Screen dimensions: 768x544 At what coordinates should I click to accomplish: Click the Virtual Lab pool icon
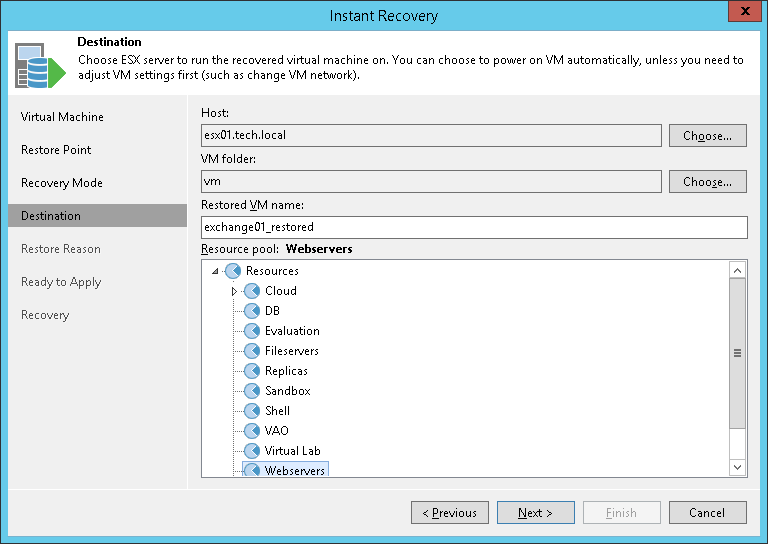point(252,451)
